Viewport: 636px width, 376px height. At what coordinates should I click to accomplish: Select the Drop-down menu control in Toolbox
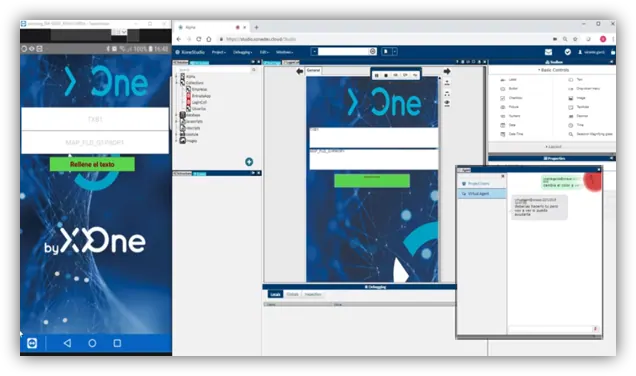584,88
